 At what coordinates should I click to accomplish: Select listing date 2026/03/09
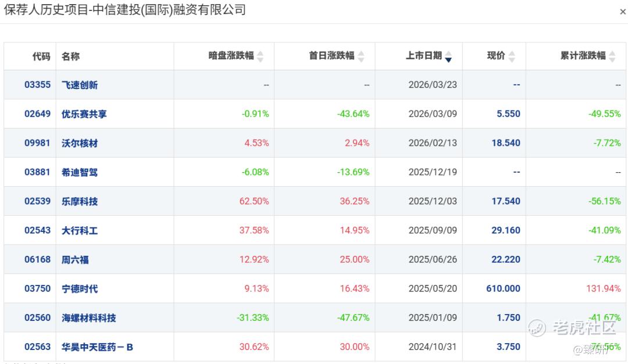[433, 114]
